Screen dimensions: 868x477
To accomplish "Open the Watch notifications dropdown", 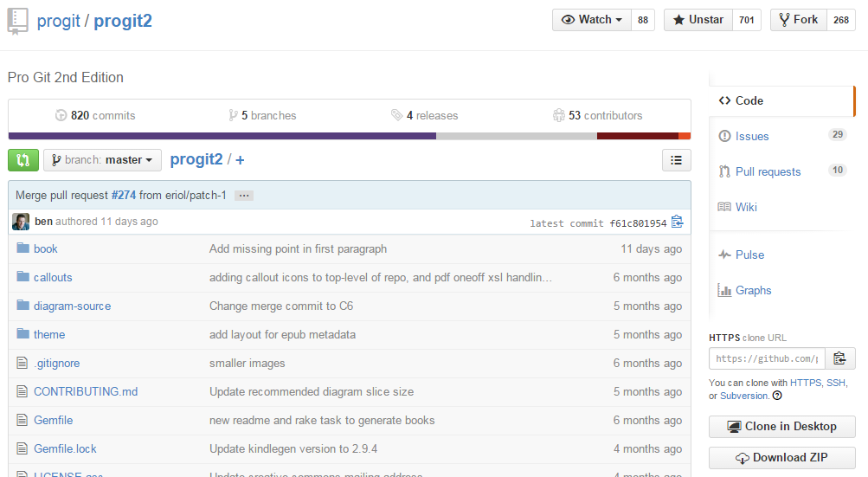I will pyautogui.click(x=592, y=20).
